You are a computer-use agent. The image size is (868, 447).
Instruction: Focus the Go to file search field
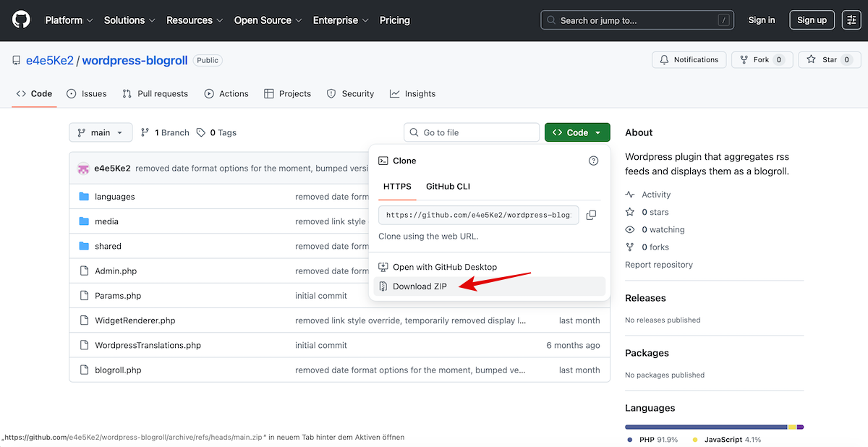(477, 132)
